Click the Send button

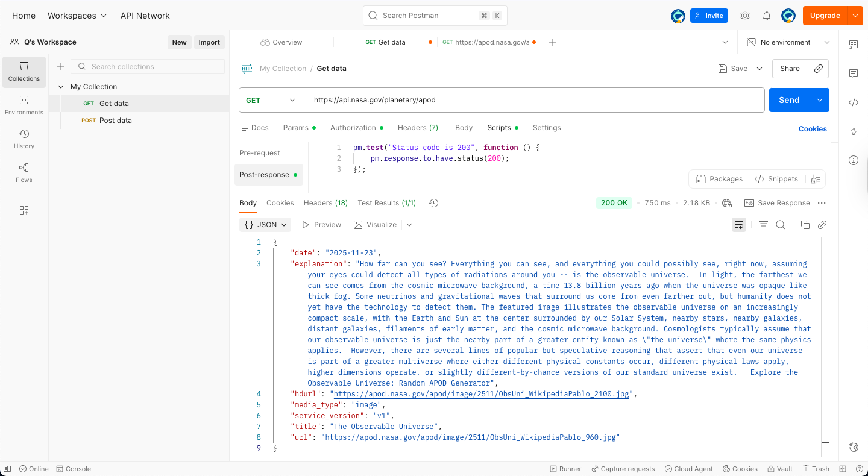point(789,100)
